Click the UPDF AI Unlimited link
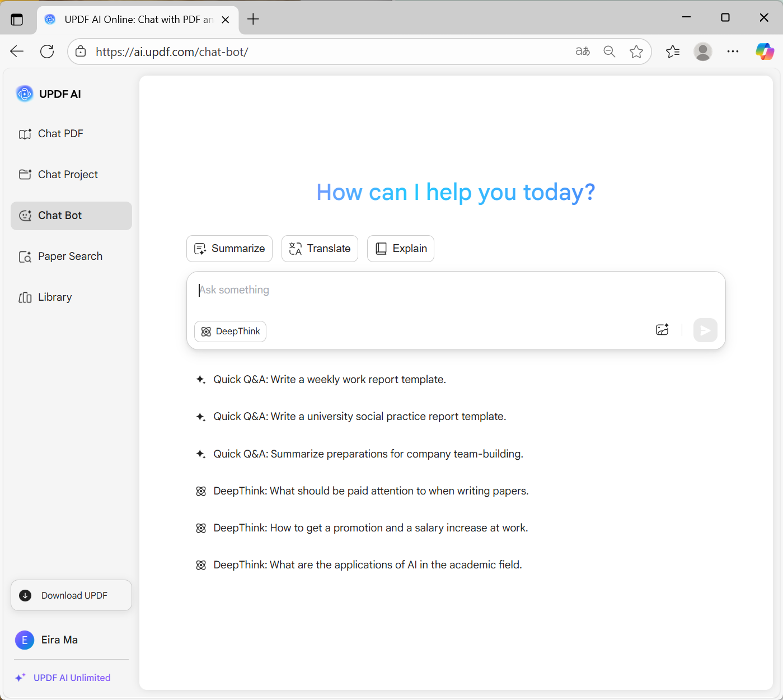The width and height of the screenshot is (783, 700). coord(72,678)
